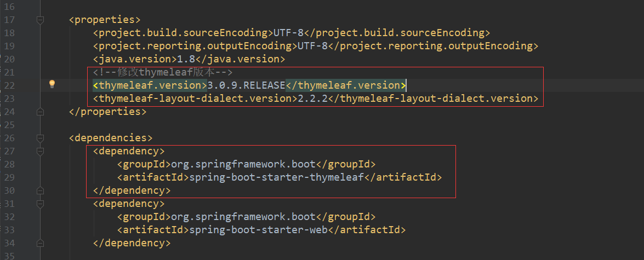Click the thymeleaf version comment line

point(163,72)
